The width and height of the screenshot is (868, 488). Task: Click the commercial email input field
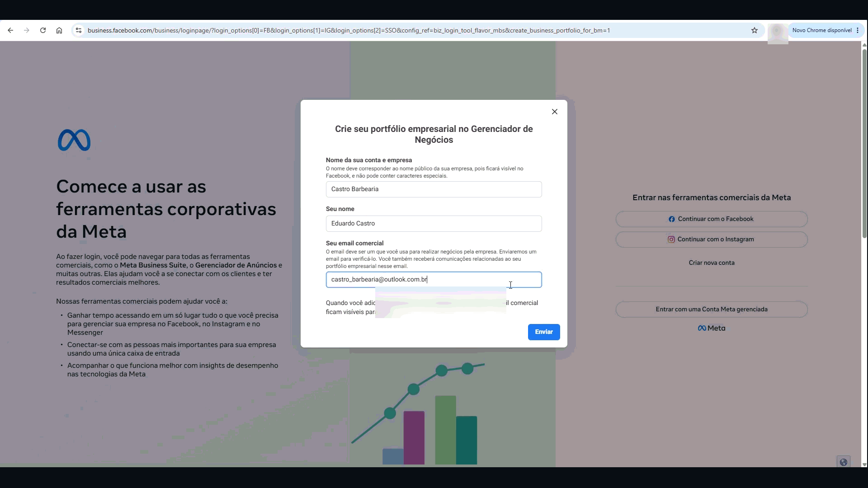click(x=434, y=280)
